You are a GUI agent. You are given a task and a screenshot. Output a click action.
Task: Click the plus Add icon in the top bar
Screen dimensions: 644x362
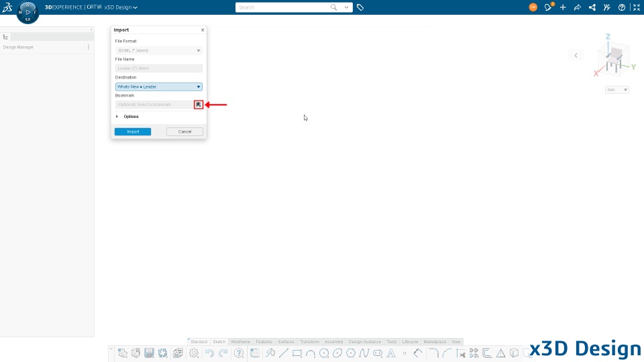tap(563, 7)
